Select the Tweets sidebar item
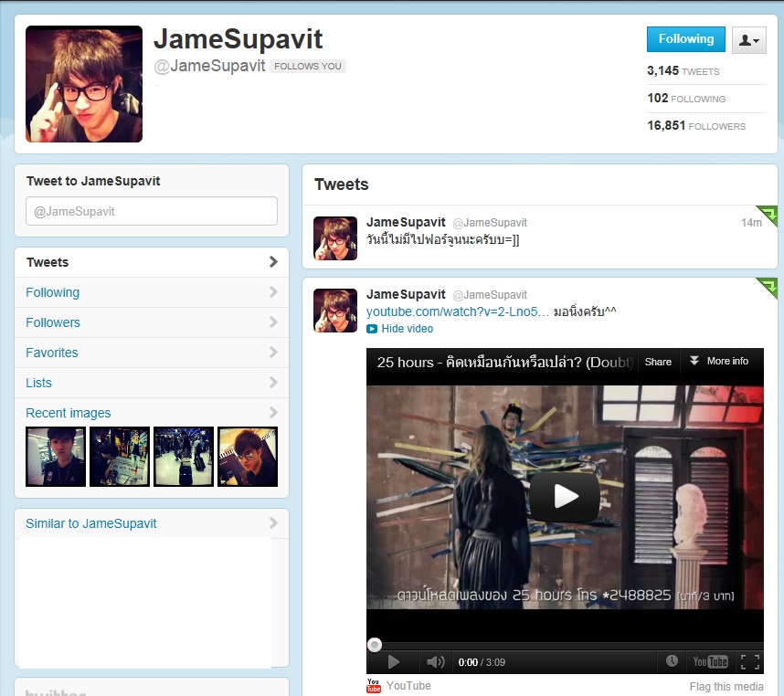This screenshot has width=784, height=696. tap(152, 262)
